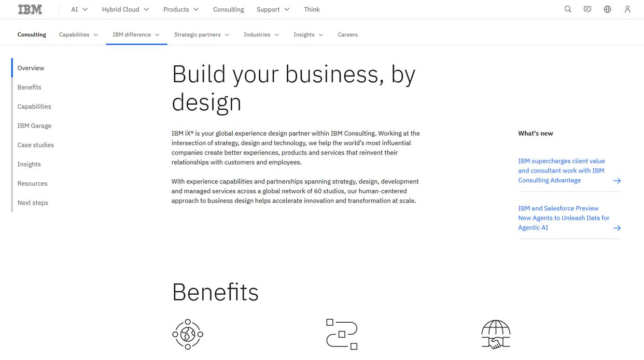Jump to Resources section
The width and height of the screenshot is (644, 360).
(32, 183)
